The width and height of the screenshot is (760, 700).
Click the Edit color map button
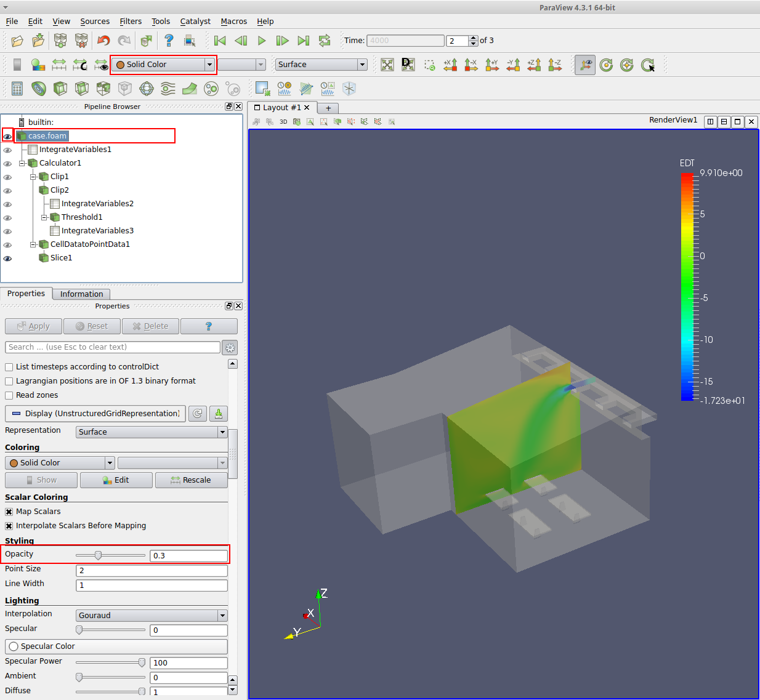click(116, 480)
